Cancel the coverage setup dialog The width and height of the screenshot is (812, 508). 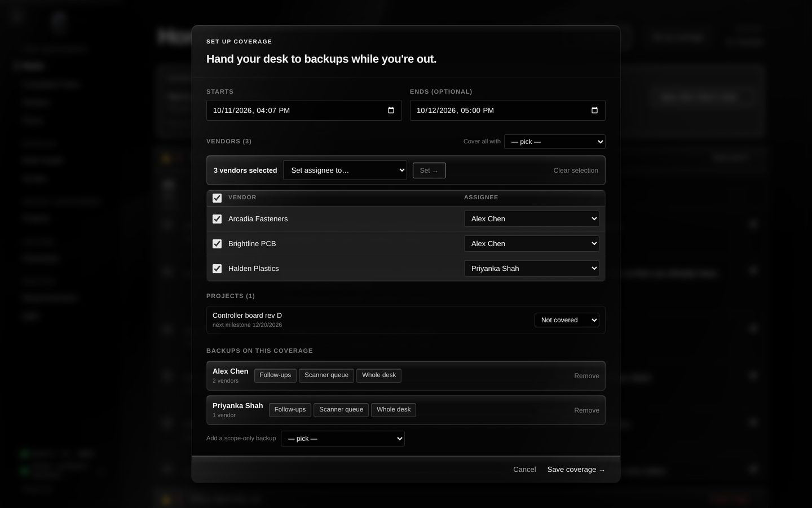524,470
